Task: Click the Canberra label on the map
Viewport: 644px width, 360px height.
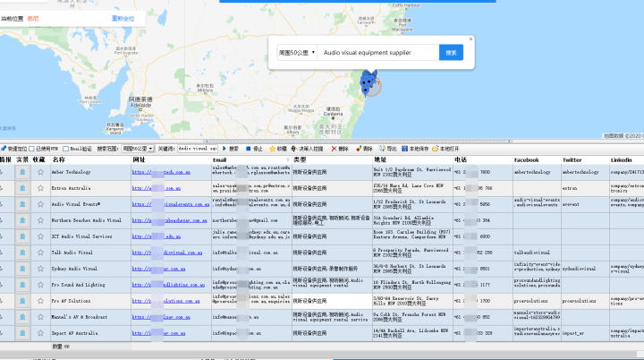Action: coord(333,112)
